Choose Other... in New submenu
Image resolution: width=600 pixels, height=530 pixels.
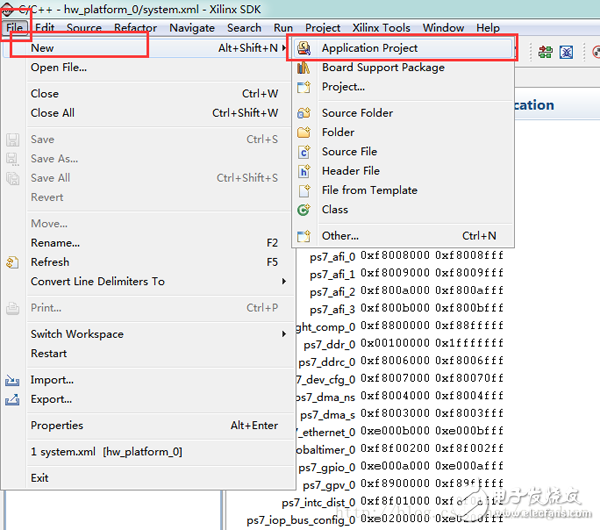[x=340, y=236]
